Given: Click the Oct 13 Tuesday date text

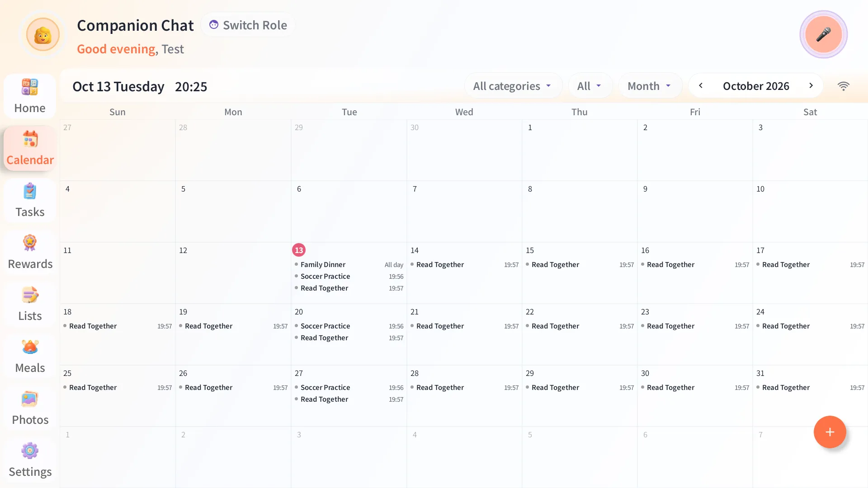Looking at the screenshot, I should 118,86.
